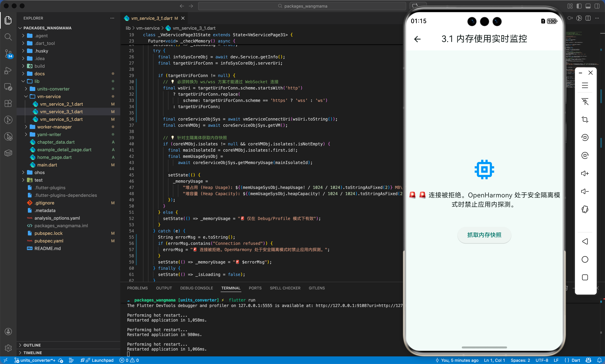Collapse the vm-service folder
The width and height of the screenshot is (605, 364).
pyautogui.click(x=49, y=96)
